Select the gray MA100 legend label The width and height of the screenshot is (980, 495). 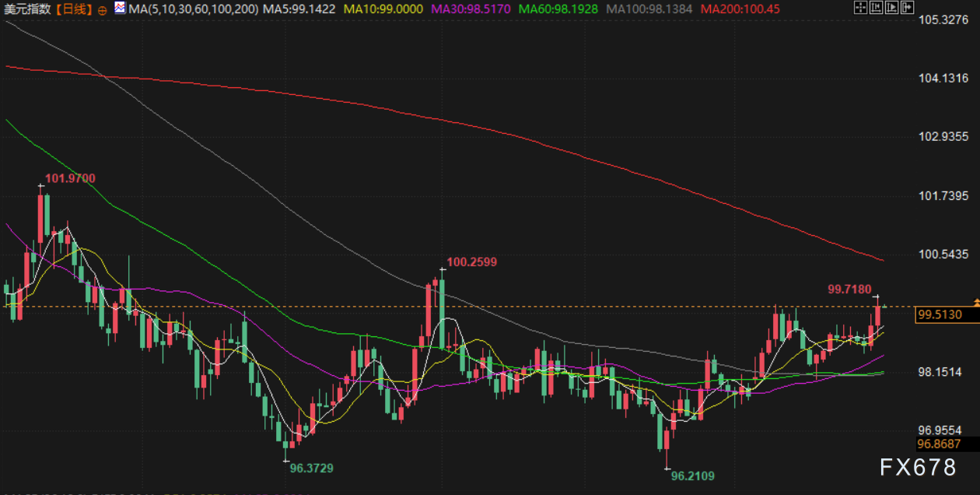649,9
